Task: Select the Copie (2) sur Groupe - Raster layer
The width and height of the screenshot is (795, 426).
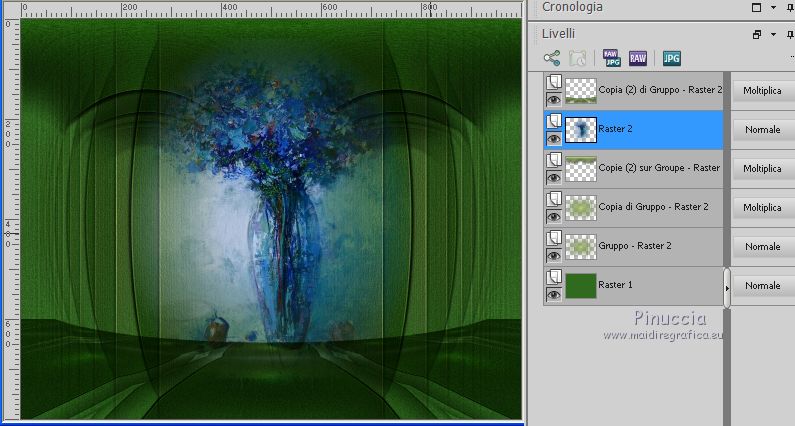Action: pos(659,168)
